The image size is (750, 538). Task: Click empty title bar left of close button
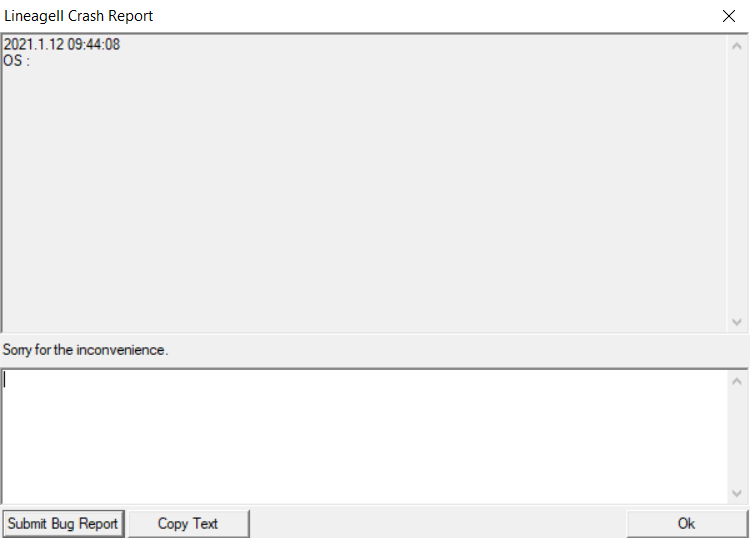click(450, 16)
